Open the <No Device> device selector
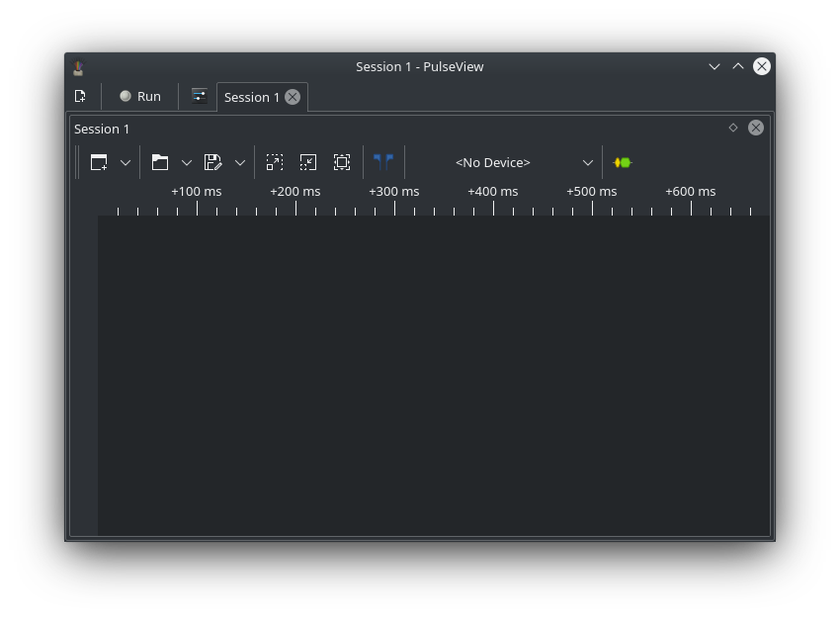 pyautogui.click(x=524, y=162)
